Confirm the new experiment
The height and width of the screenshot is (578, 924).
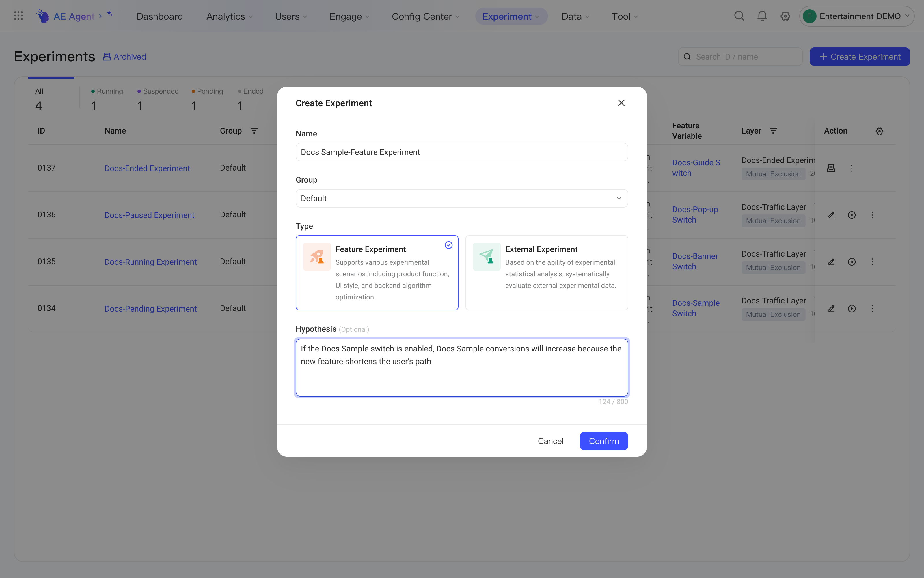[x=604, y=441]
